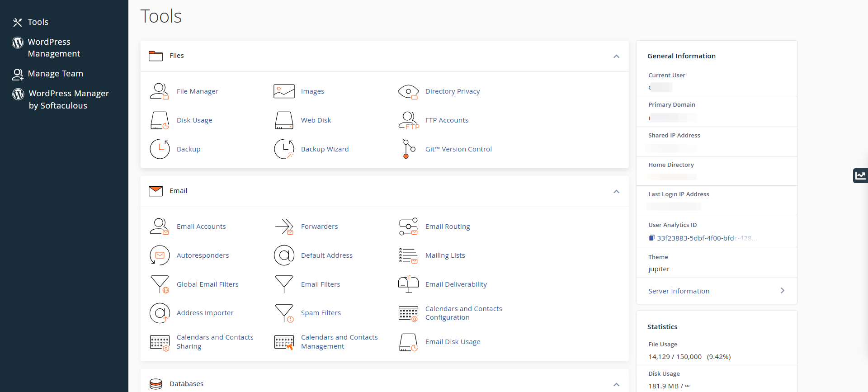The image size is (868, 392).
Task: Click the Backup Wizard icon
Action: click(284, 149)
